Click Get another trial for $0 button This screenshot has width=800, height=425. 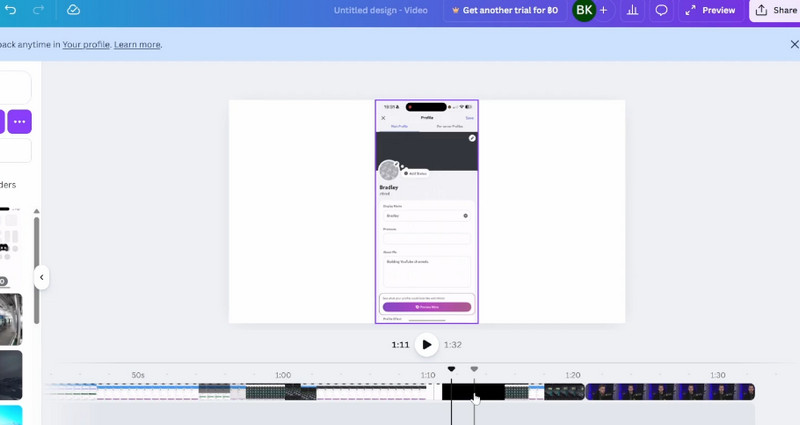505,10
